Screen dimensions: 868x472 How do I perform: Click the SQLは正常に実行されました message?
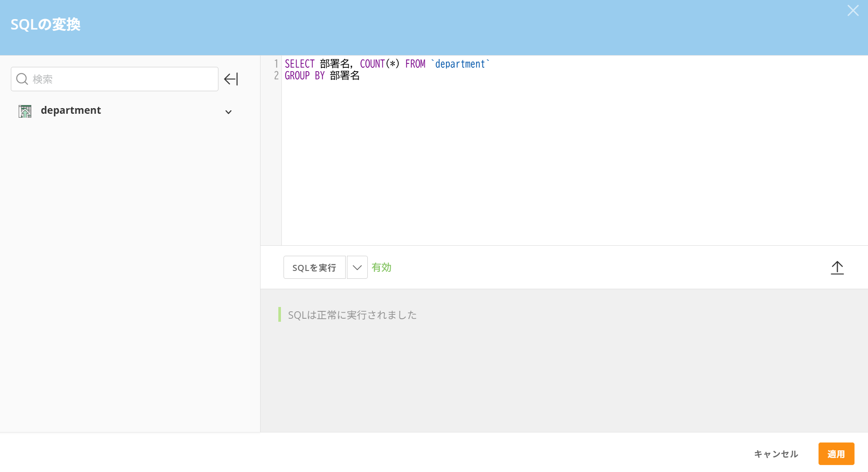(x=352, y=315)
